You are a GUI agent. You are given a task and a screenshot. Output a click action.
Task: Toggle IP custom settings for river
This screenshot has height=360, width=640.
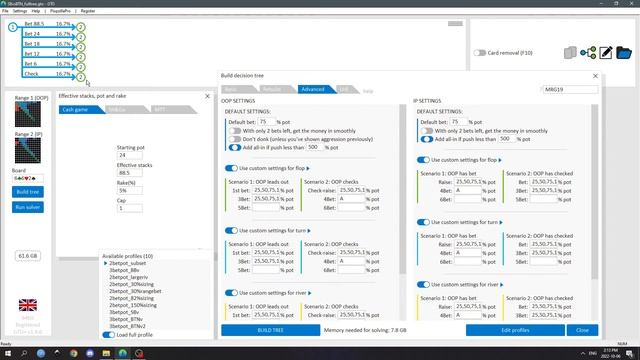[x=423, y=284]
